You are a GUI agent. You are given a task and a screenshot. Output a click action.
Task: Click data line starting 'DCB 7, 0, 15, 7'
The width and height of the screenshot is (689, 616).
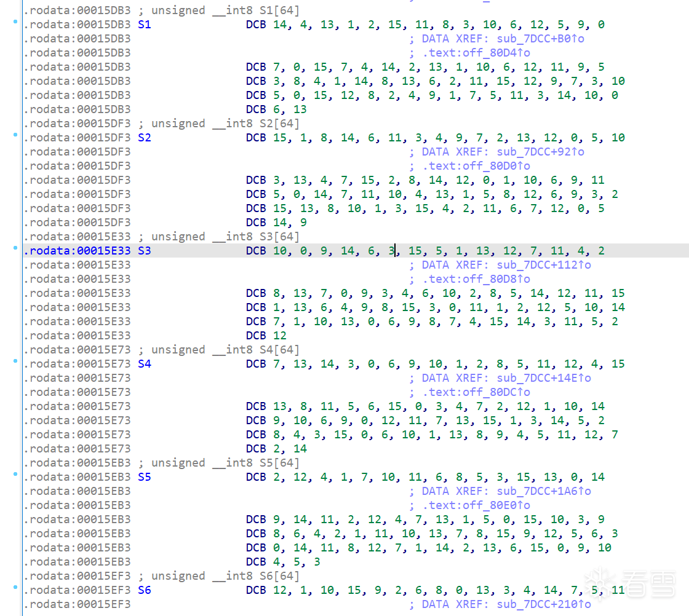425,67
